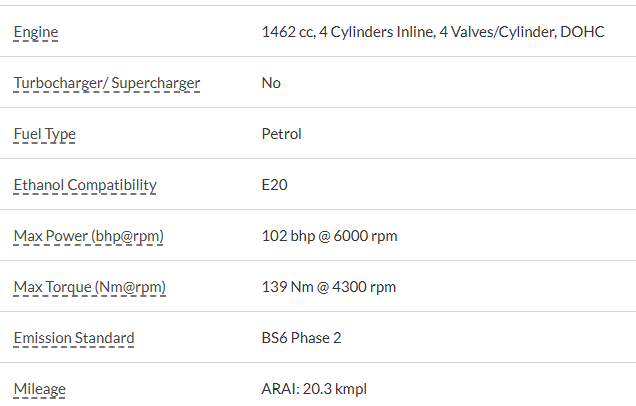Select the Ethanol Compatibility label
Screen dimensions: 636x406
(85, 185)
